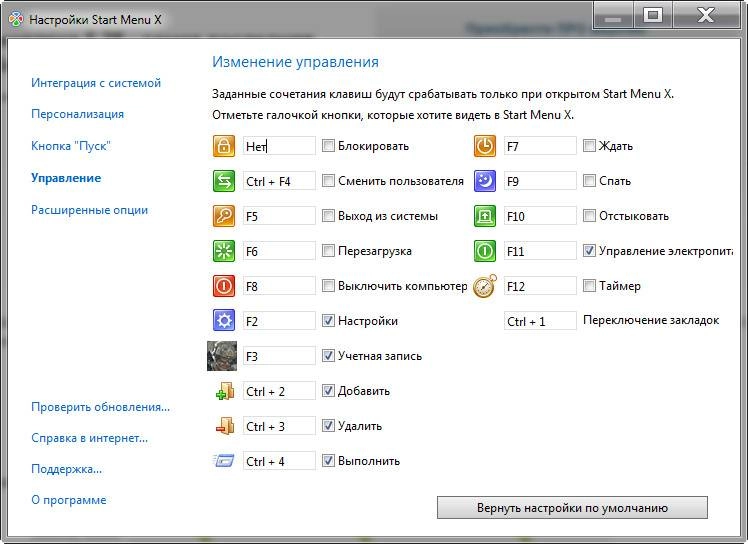Screen dimensions: 748x544
Task: Click the Remove item icon with red minus
Action: 225,426
